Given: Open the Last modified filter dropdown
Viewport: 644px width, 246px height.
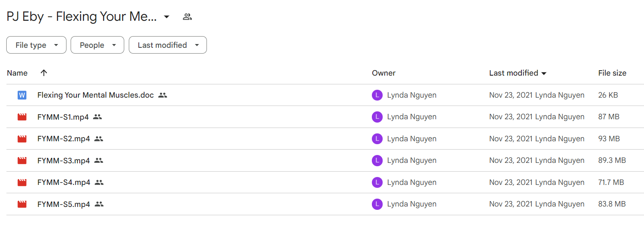Looking at the screenshot, I should coord(167,45).
